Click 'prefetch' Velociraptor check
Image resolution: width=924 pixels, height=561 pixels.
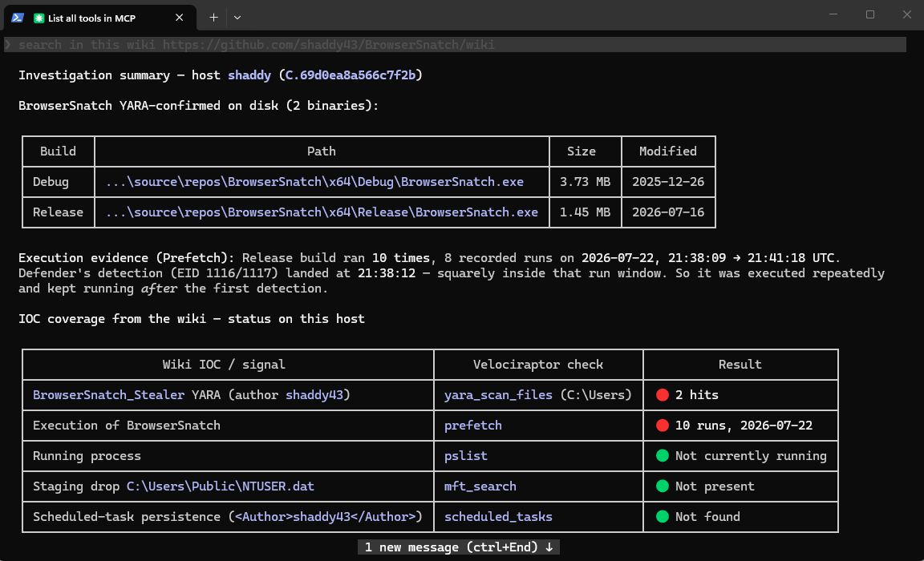[472, 426]
